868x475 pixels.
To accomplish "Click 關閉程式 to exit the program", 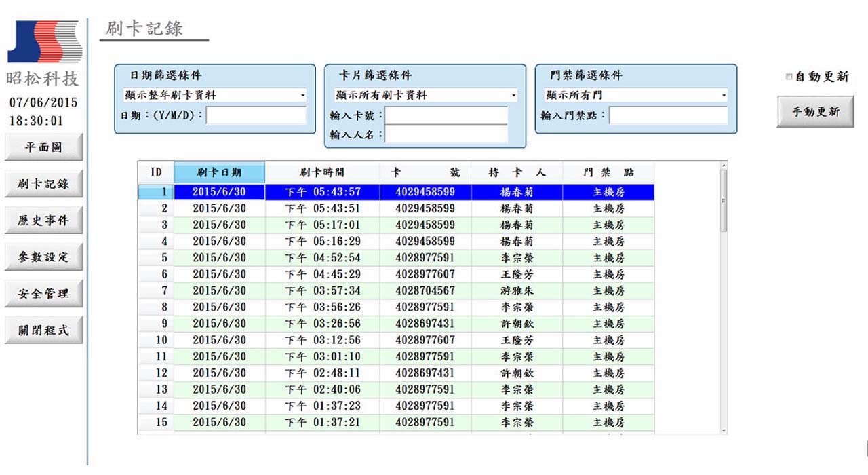I will pyautogui.click(x=44, y=330).
